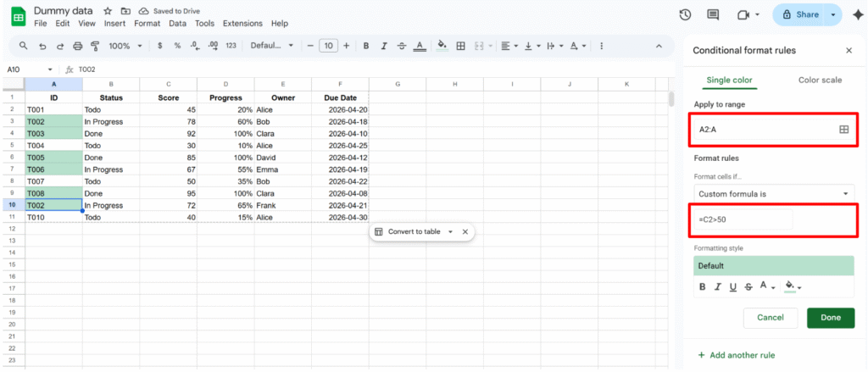The height and width of the screenshot is (372, 868).
Task: Click the green Done button
Action: (x=830, y=318)
